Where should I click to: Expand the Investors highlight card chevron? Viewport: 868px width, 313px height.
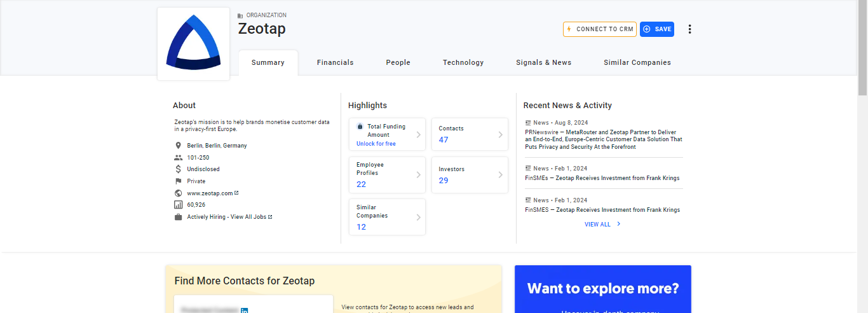pyautogui.click(x=500, y=175)
